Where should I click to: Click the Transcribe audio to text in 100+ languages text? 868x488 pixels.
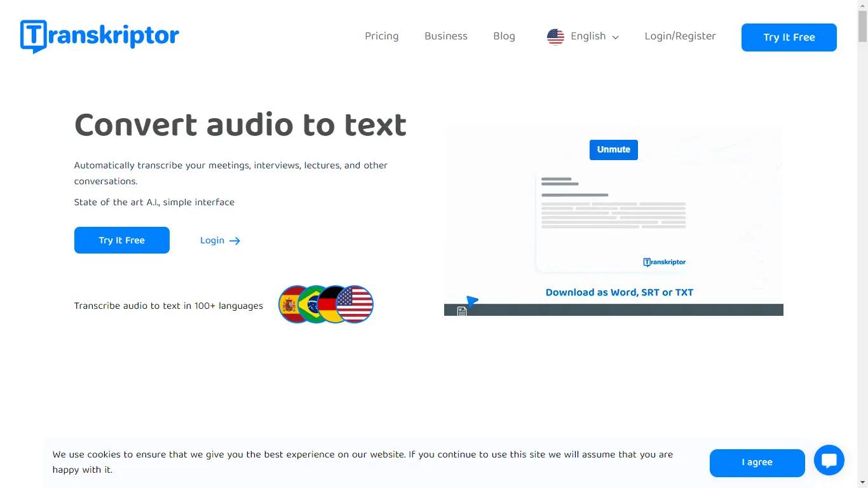click(x=168, y=306)
